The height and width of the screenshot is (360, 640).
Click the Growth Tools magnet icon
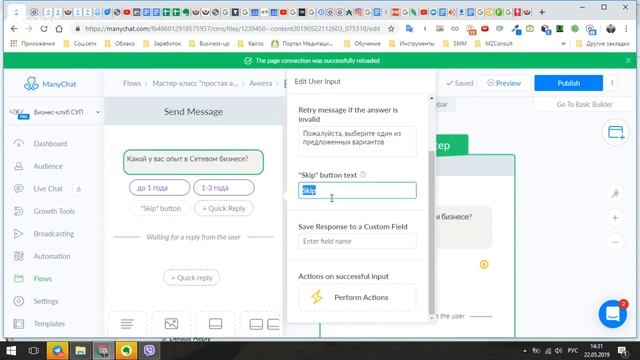(x=19, y=211)
